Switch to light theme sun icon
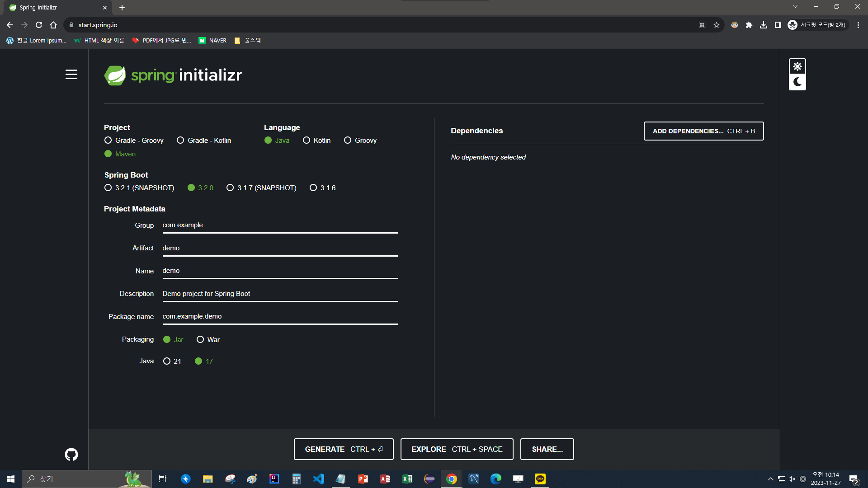 tap(797, 66)
